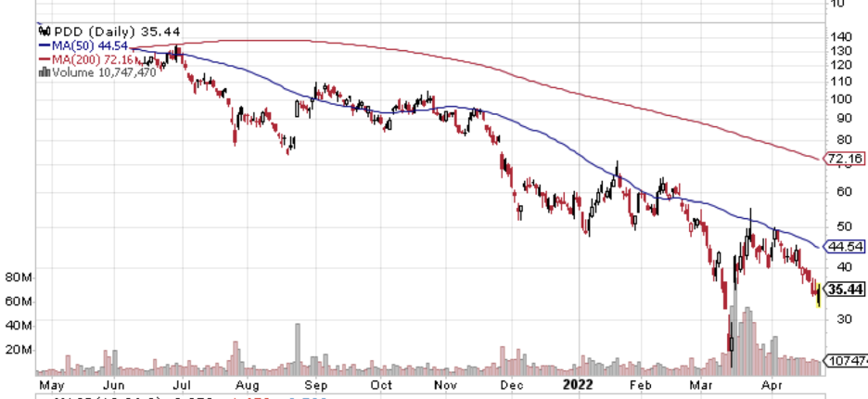Click the 80M volume axis label
This screenshot has width=868, height=399.
pos(19,277)
